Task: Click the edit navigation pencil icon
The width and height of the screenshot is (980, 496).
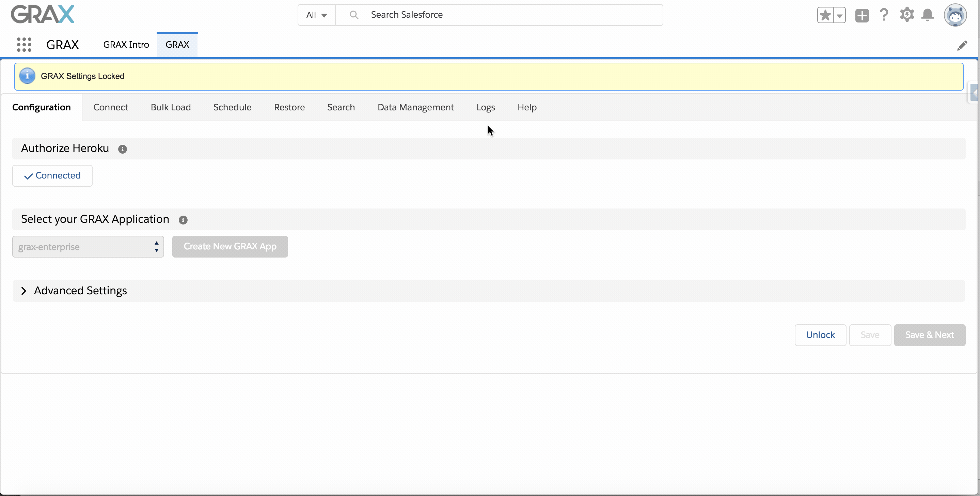Action: (x=962, y=46)
